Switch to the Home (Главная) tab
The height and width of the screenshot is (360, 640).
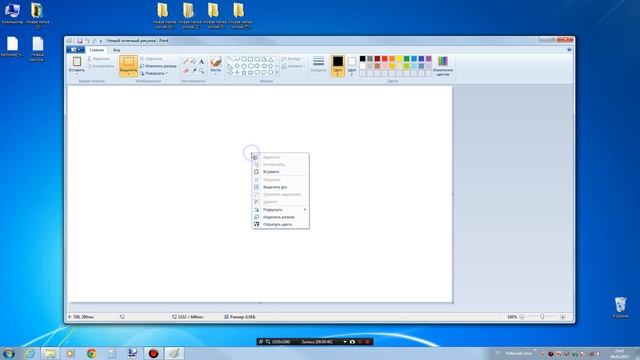97,50
